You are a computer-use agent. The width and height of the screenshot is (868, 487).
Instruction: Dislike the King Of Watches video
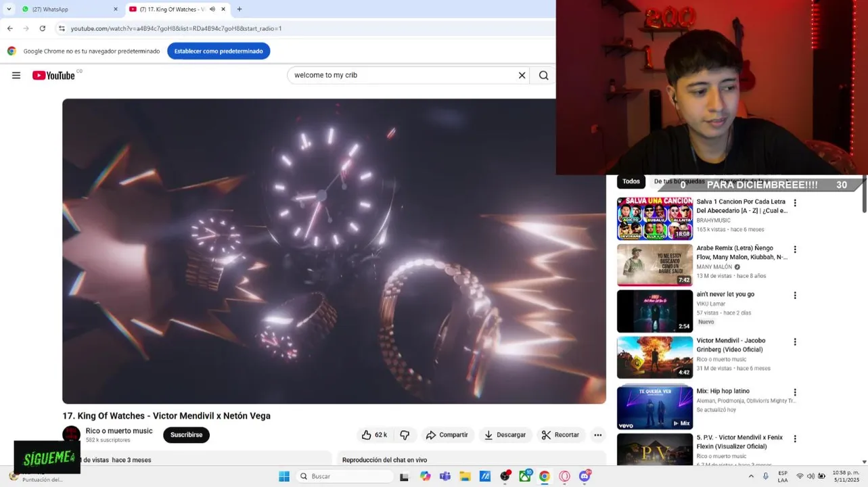(405, 435)
